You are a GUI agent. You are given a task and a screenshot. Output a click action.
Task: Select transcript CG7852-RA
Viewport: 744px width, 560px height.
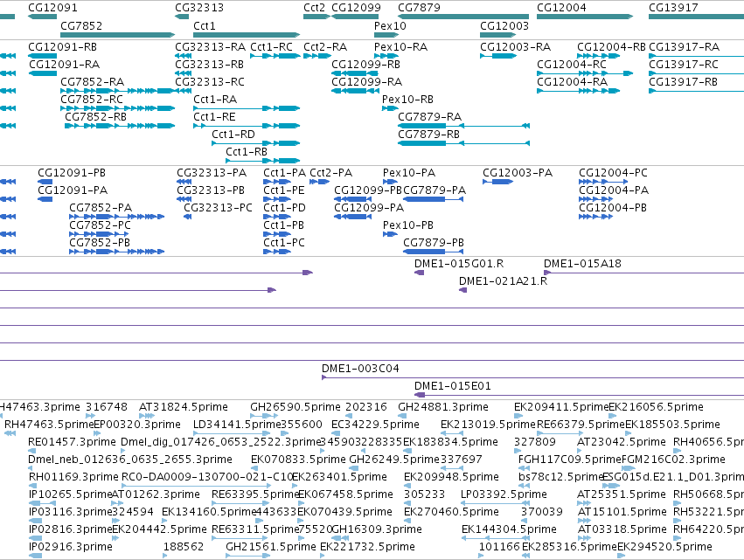coord(118,91)
